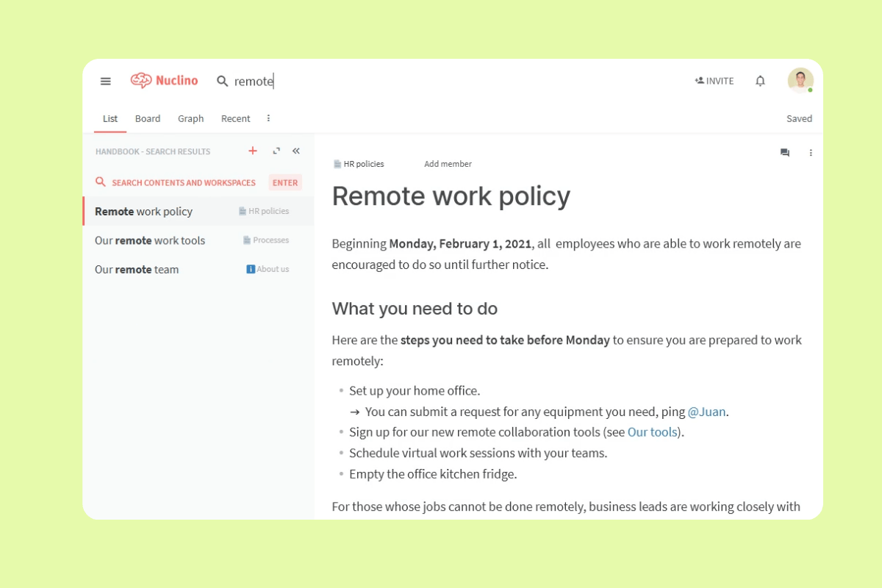Switch to the Graph tab
Image resolution: width=882 pixels, height=588 pixels.
(x=190, y=118)
